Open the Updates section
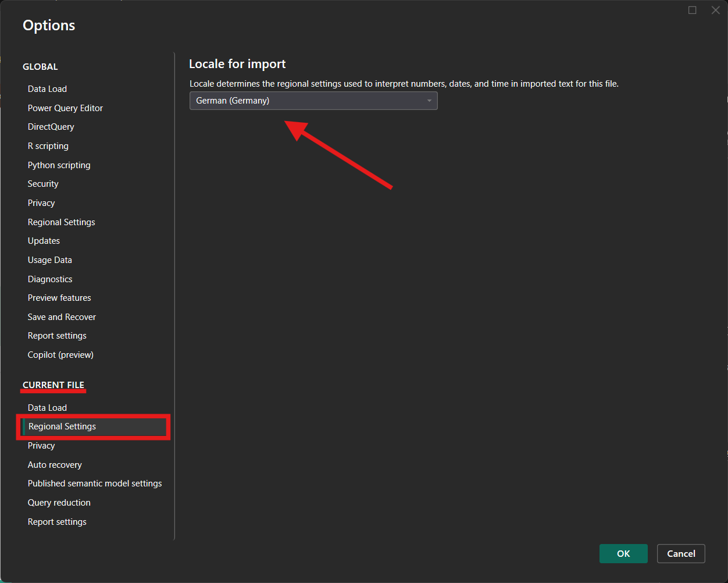 (x=44, y=241)
